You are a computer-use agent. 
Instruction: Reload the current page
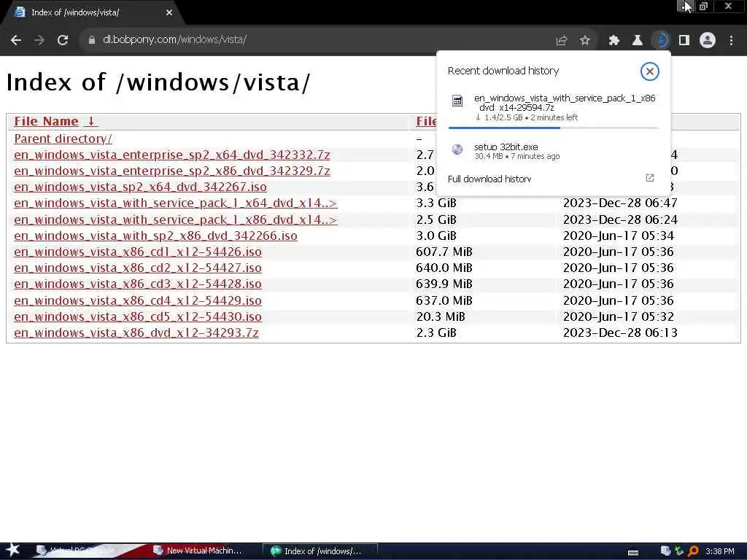[x=63, y=41]
